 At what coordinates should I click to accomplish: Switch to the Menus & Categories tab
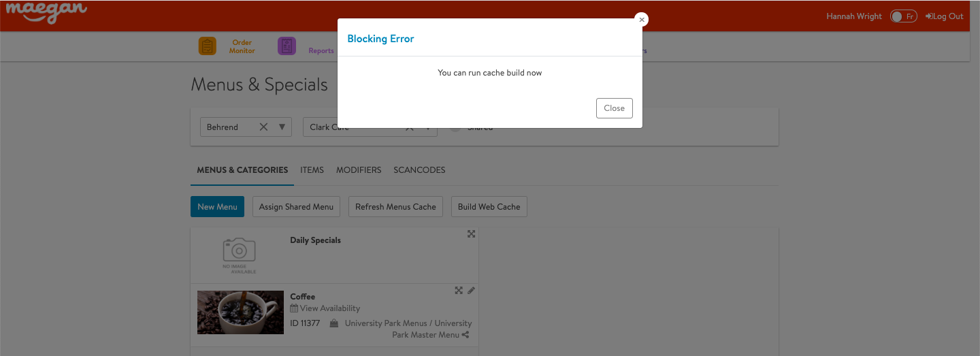pos(242,170)
